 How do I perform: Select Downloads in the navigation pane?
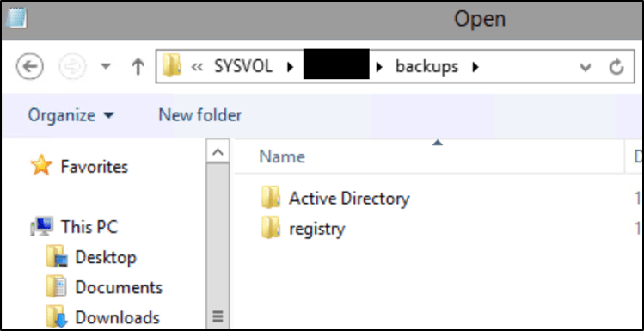[x=117, y=317]
